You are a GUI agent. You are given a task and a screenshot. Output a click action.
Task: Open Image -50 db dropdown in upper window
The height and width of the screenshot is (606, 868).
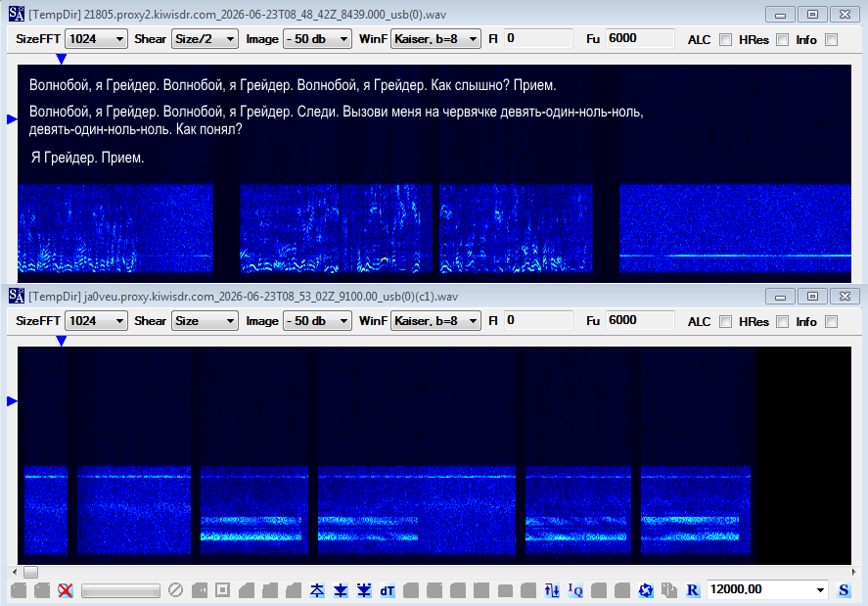317,39
